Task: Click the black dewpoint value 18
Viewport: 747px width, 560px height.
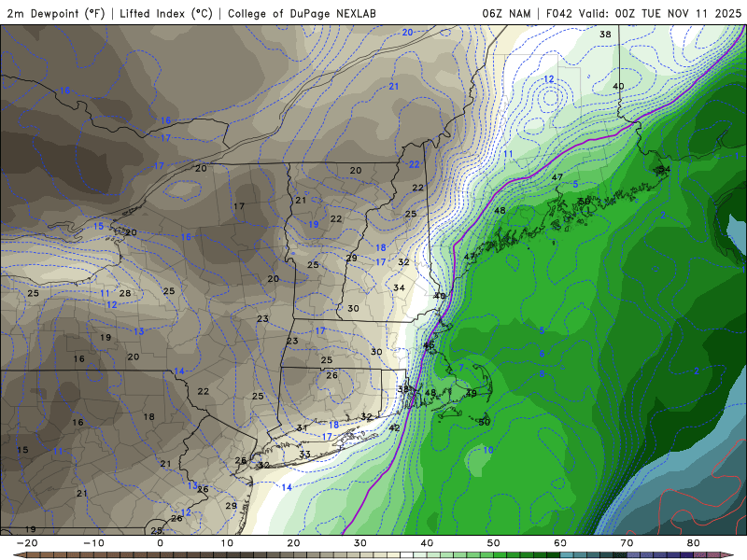Action: click(148, 416)
